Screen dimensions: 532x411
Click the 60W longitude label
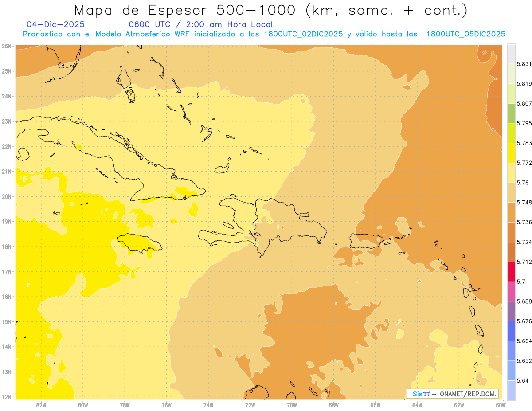point(501,405)
